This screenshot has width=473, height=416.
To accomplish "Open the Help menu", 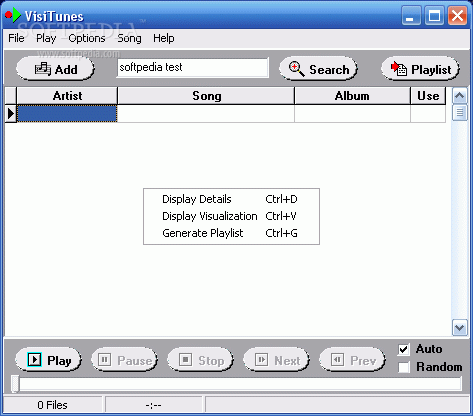I will (x=164, y=38).
